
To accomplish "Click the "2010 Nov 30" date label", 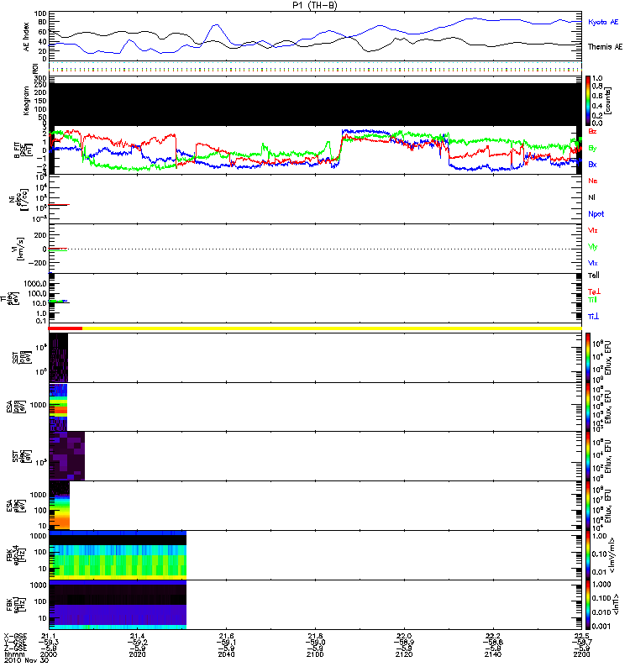I will (27, 660).
